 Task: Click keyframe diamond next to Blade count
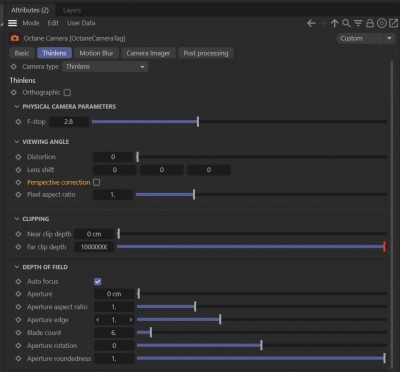[x=18, y=333]
